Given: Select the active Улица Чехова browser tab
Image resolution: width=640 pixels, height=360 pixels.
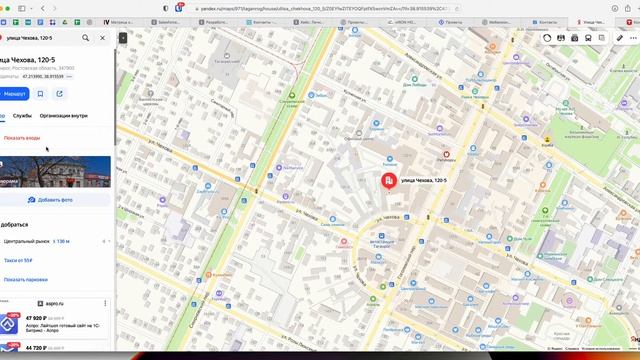Looking at the screenshot, I should pyautogui.click(x=591, y=22).
